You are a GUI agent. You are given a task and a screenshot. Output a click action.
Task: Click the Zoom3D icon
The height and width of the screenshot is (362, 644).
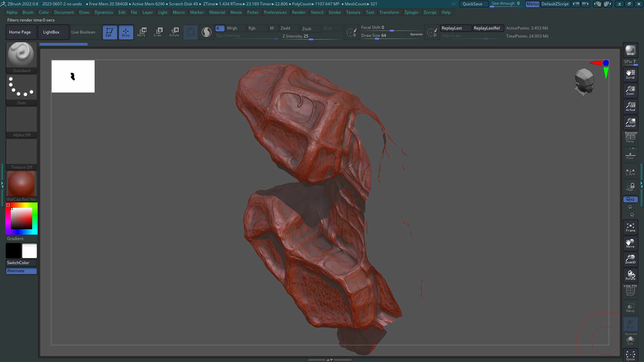(x=630, y=259)
